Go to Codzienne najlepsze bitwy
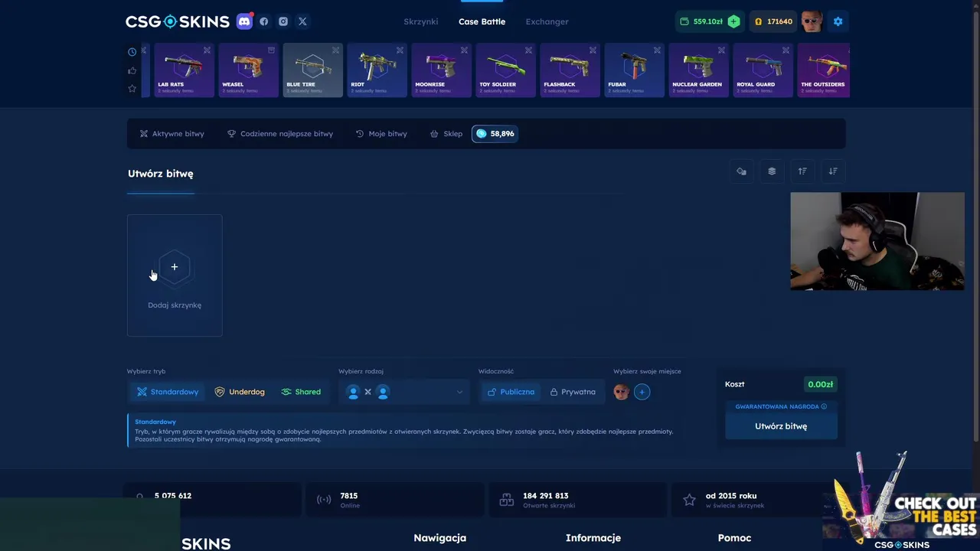 280,134
